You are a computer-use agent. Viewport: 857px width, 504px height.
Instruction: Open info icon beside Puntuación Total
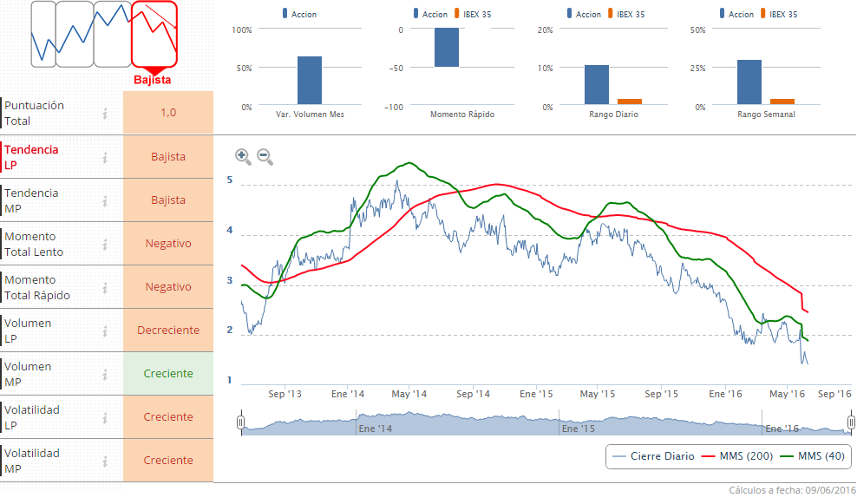point(105,114)
